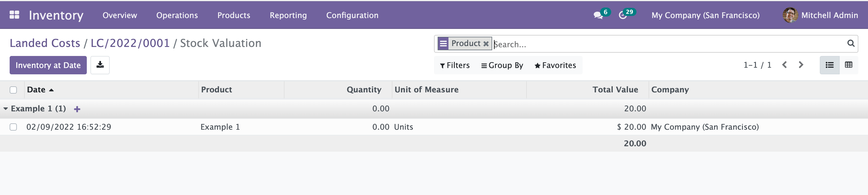
Task: Check the 02/09/2022 record row checkbox
Action: 14,127
